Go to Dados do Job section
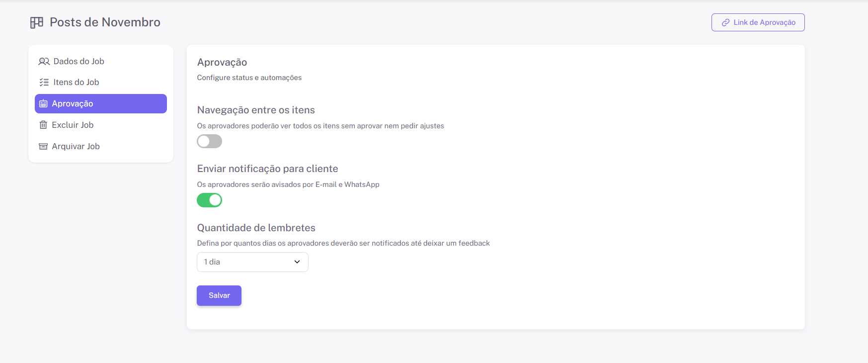 (x=79, y=62)
